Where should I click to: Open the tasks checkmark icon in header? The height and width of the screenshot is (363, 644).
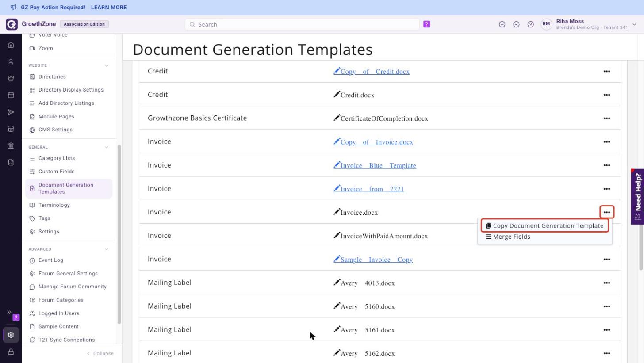pos(516,24)
